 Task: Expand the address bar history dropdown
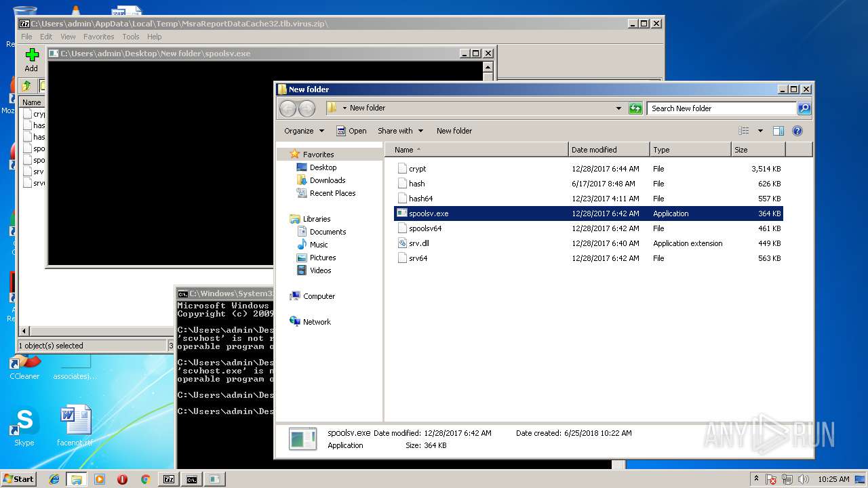point(618,108)
